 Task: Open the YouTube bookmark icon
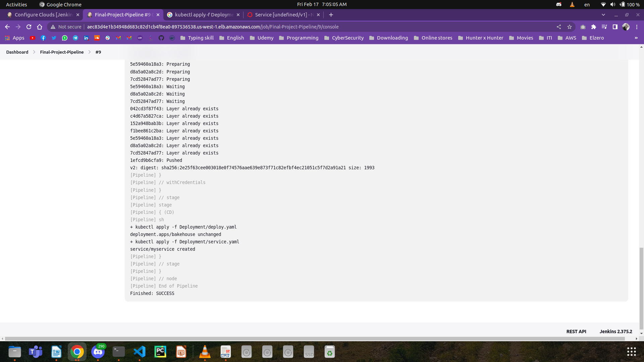click(x=33, y=38)
